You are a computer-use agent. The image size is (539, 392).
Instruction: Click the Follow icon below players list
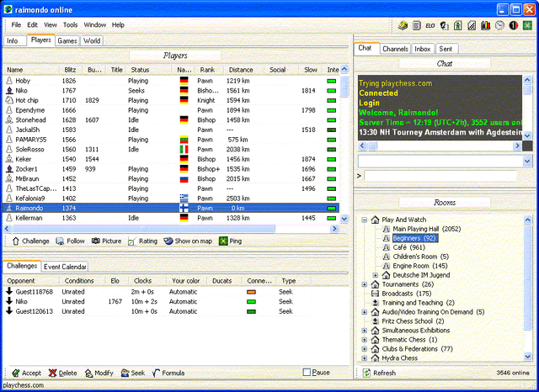tap(60, 241)
